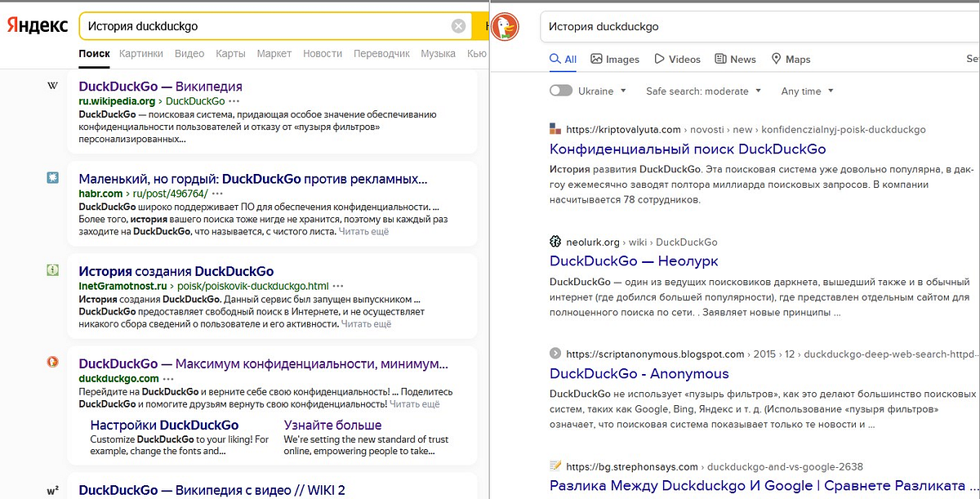
Task: Switch to Картинки tab in Yandex
Action: tap(140, 54)
